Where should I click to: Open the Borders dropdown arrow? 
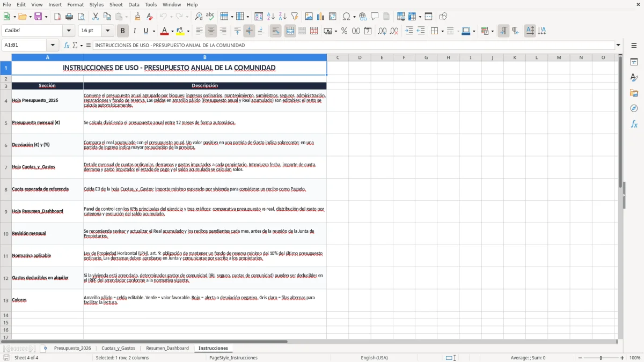[x=442, y=31]
